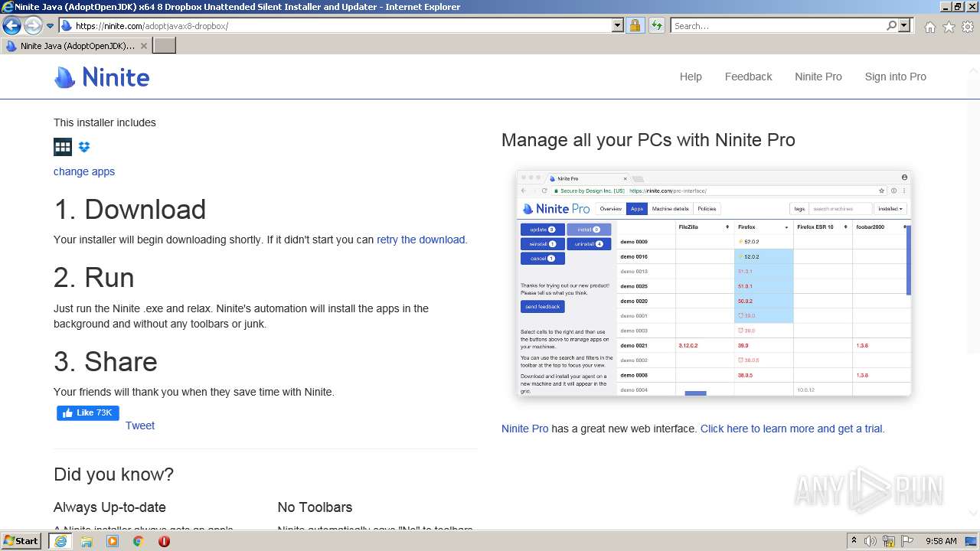Open the Feedback link in header
980x551 pixels.
point(748,77)
